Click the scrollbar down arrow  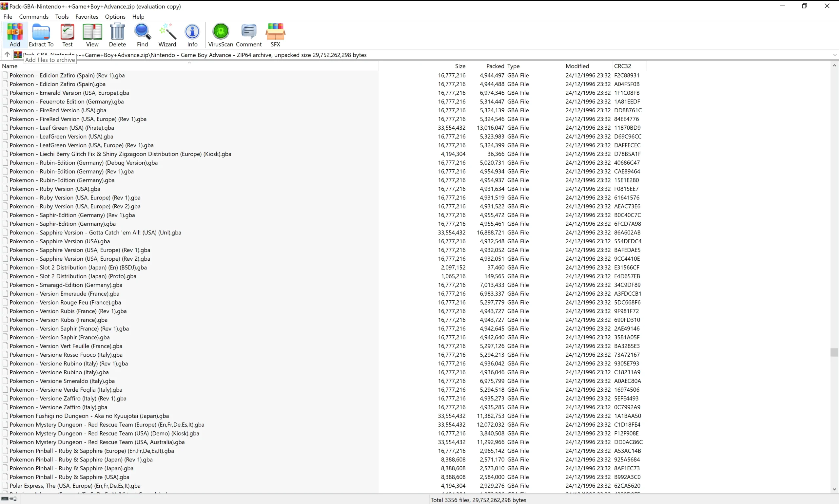(x=834, y=489)
